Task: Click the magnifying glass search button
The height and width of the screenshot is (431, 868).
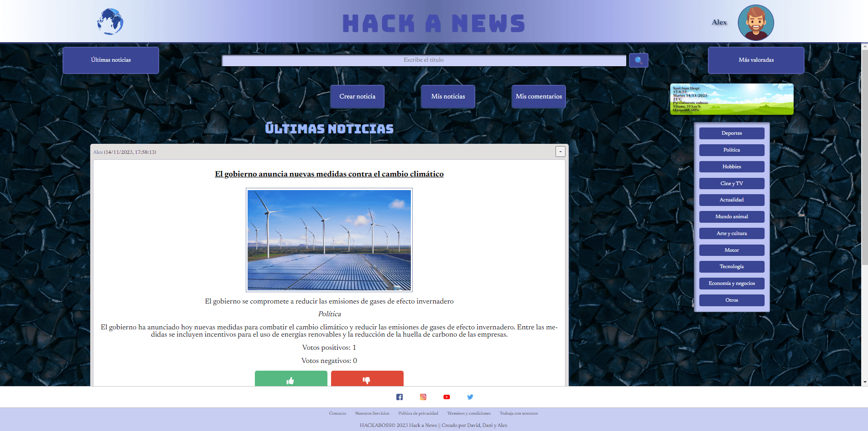Action: pos(639,60)
